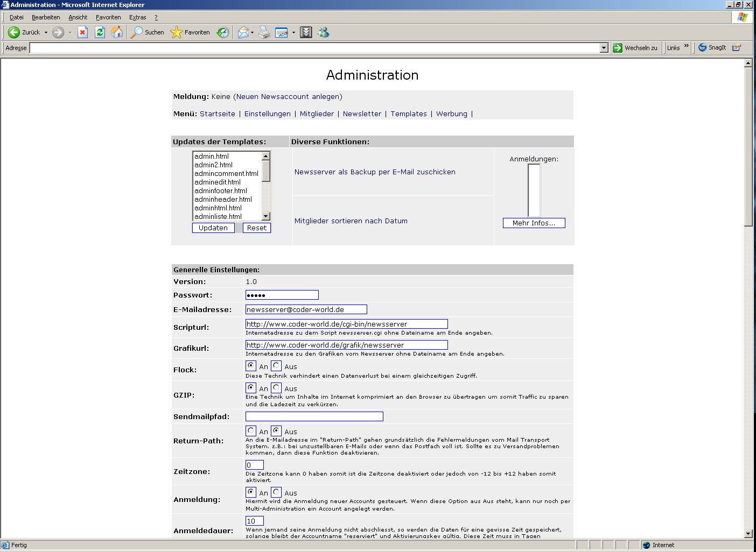
Task: Open the Bearbeiten menu
Action: (x=46, y=17)
